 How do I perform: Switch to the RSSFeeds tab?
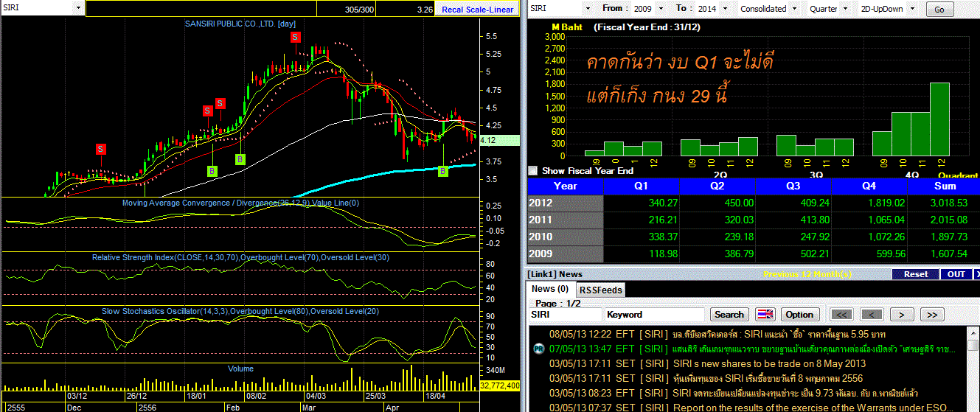pyautogui.click(x=599, y=290)
